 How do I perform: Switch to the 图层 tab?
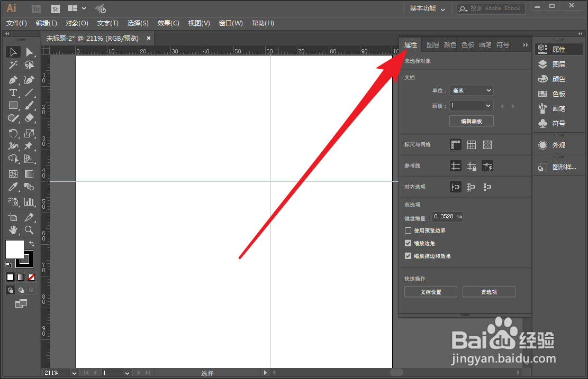point(433,45)
